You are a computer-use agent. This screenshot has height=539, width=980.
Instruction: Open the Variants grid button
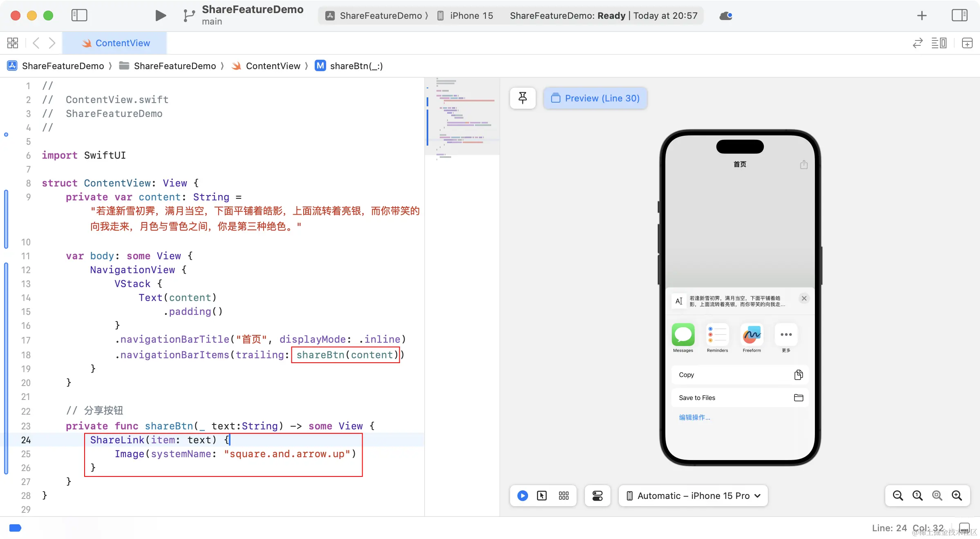564,496
